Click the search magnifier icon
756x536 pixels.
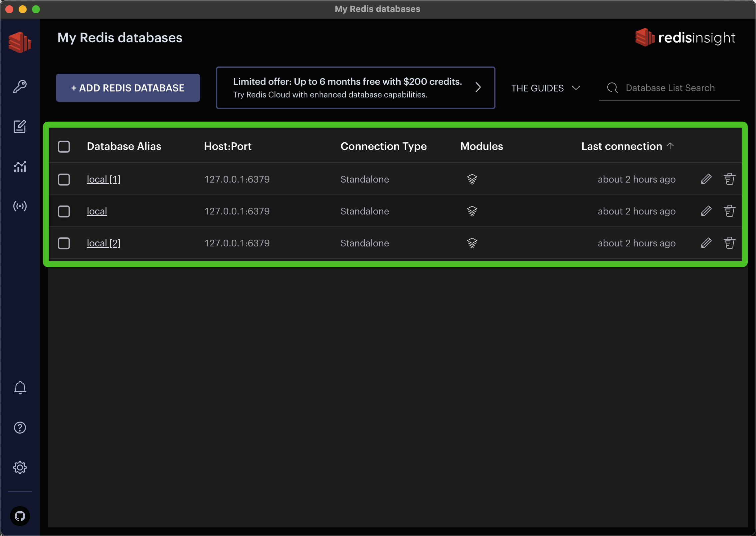pos(612,88)
